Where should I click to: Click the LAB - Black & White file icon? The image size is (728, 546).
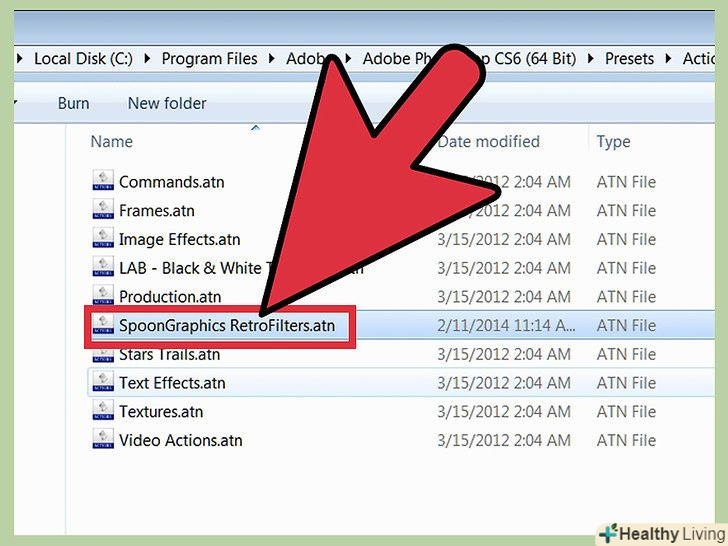coord(103,266)
